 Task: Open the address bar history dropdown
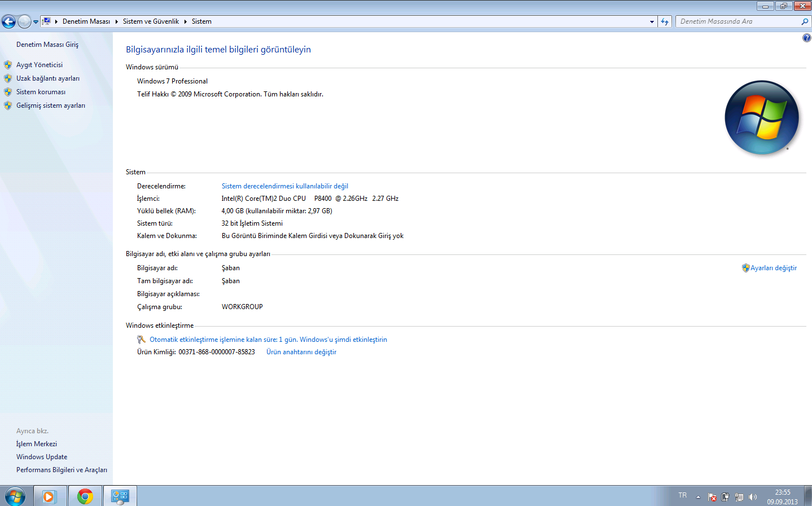tap(652, 21)
